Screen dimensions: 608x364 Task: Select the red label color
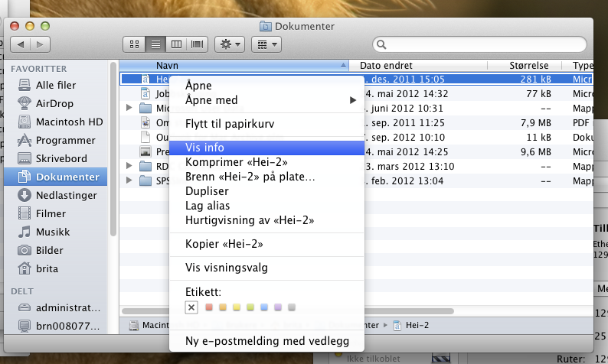208,307
